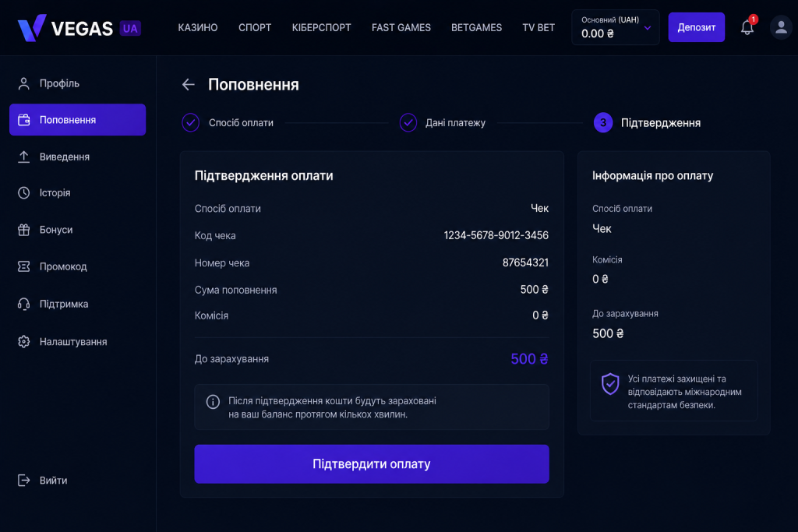
Task: Select the КАЗИНО menu item
Action: [197, 27]
